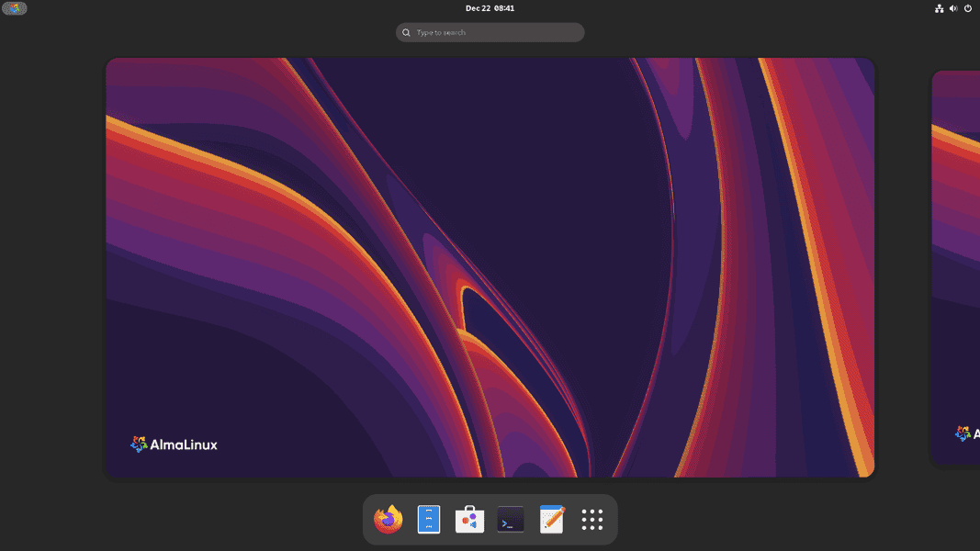This screenshot has width=980, height=551.
Task: Launch the Files manager icon in dash
Action: click(x=429, y=519)
